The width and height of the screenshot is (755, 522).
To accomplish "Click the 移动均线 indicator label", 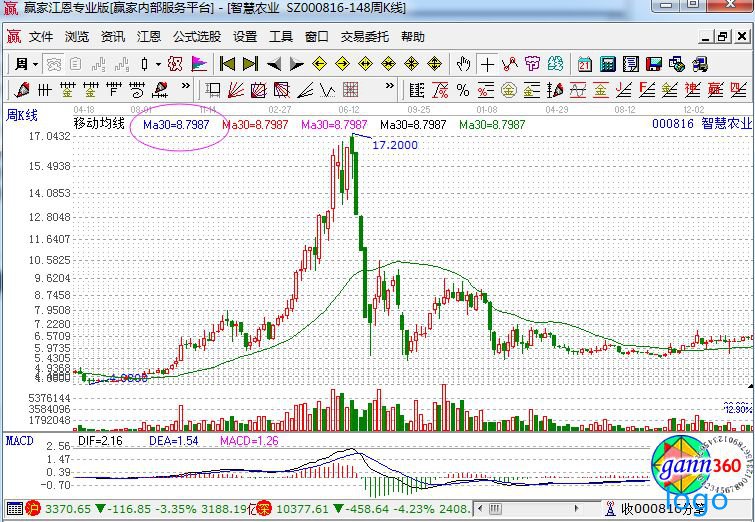I will 99,124.
